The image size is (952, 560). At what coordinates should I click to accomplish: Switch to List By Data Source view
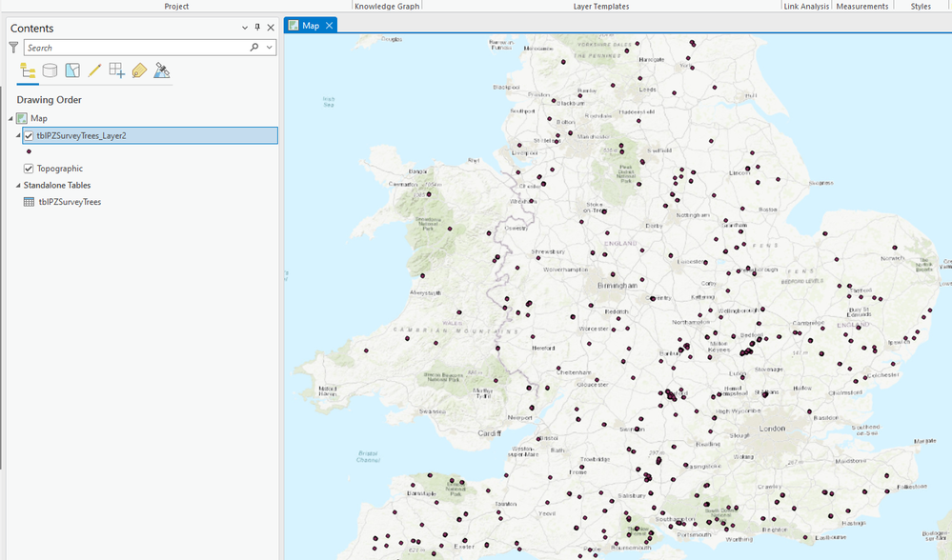[x=50, y=70]
